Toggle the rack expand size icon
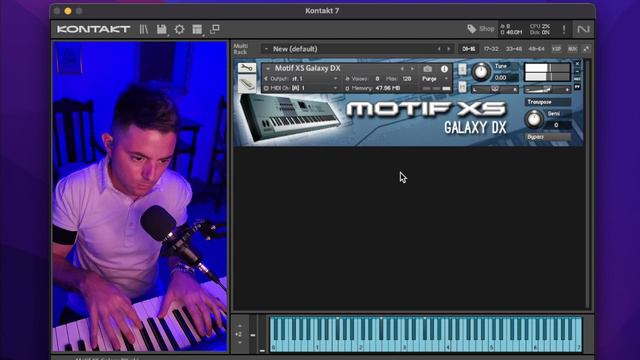Screen dimensions: 640x360 pos(586,49)
